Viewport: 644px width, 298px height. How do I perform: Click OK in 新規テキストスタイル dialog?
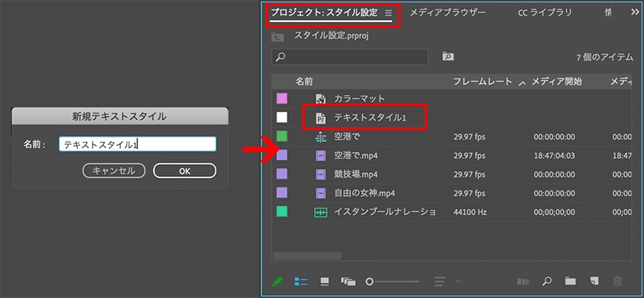pyautogui.click(x=185, y=171)
